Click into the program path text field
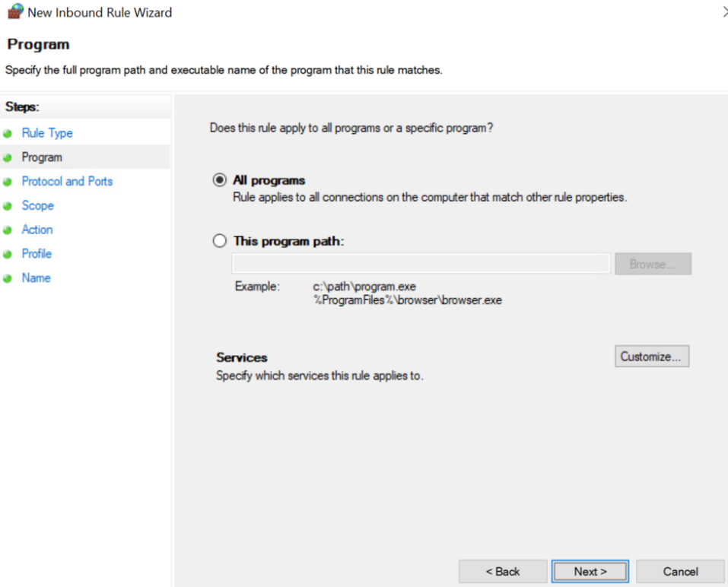 click(421, 264)
